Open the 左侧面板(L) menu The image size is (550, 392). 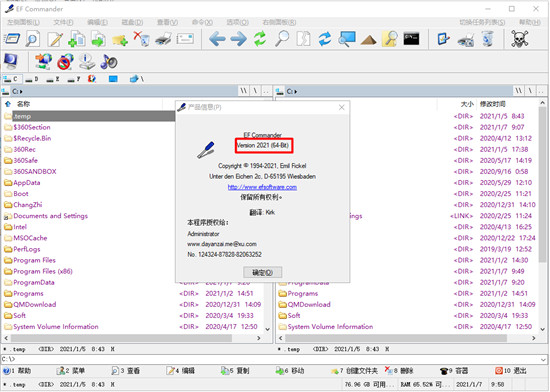click(24, 22)
